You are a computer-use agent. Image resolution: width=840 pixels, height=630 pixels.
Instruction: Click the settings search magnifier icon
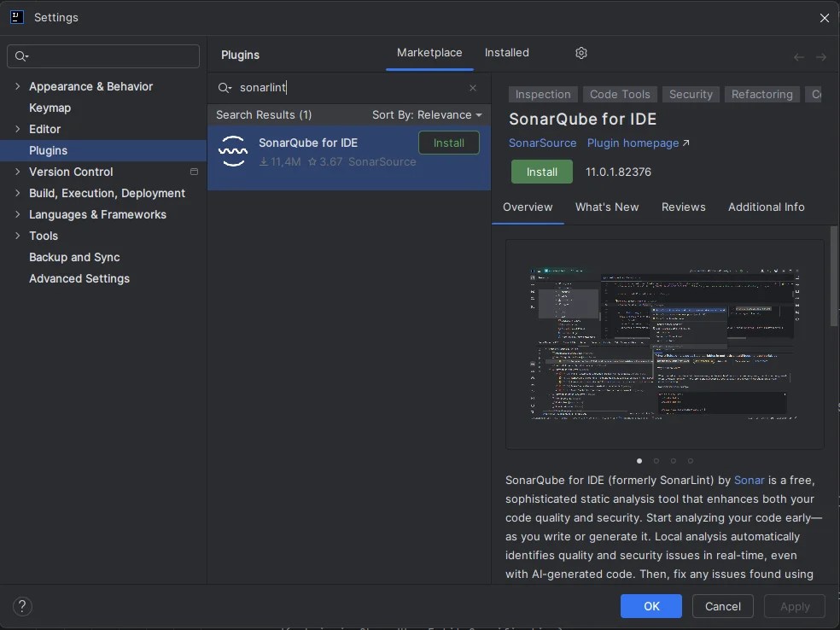click(x=21, y=56)
